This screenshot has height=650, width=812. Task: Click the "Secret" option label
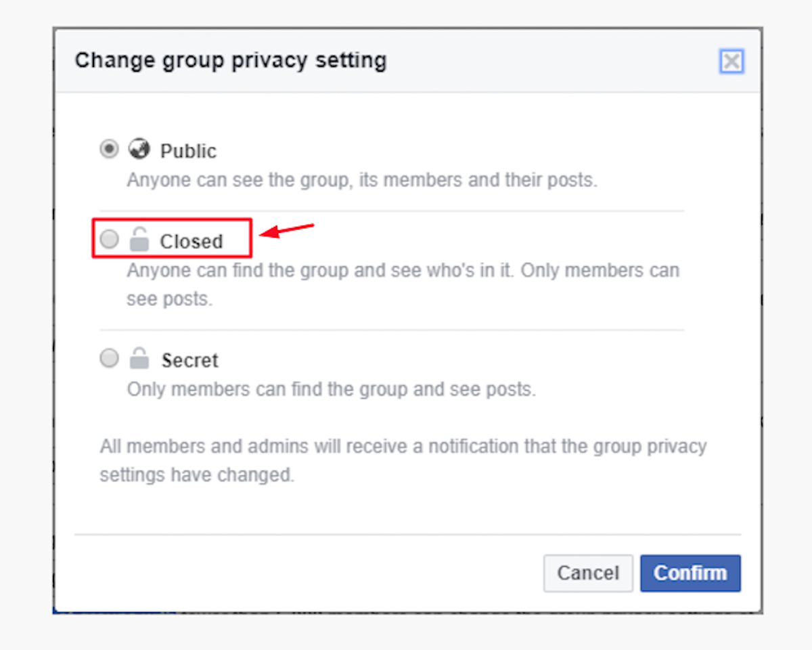click(x=189, y=360)
